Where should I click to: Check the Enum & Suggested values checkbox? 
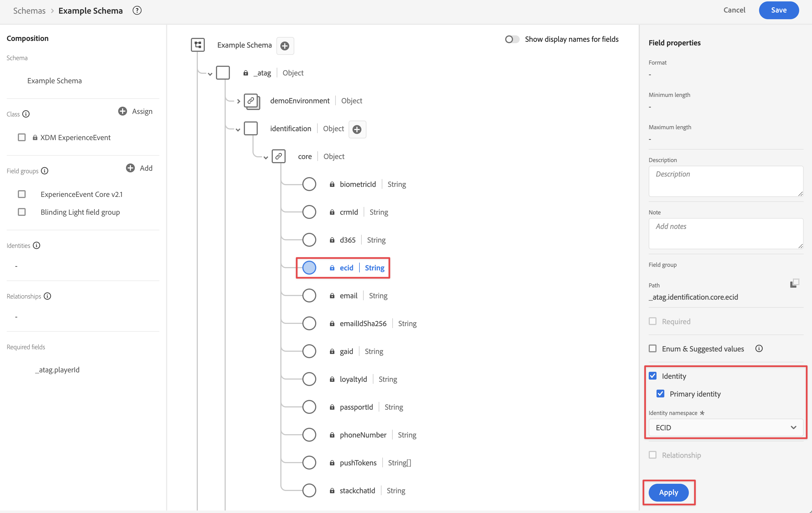[653, 348]
